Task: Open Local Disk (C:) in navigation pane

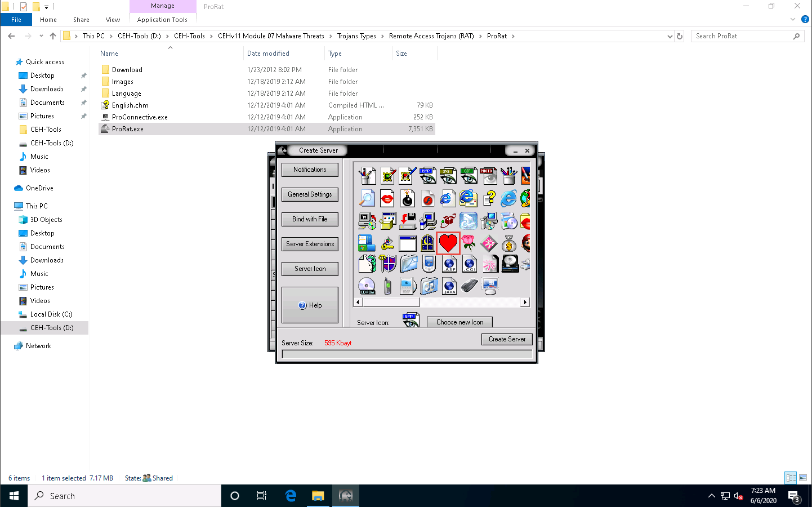Action: [51, 314]
